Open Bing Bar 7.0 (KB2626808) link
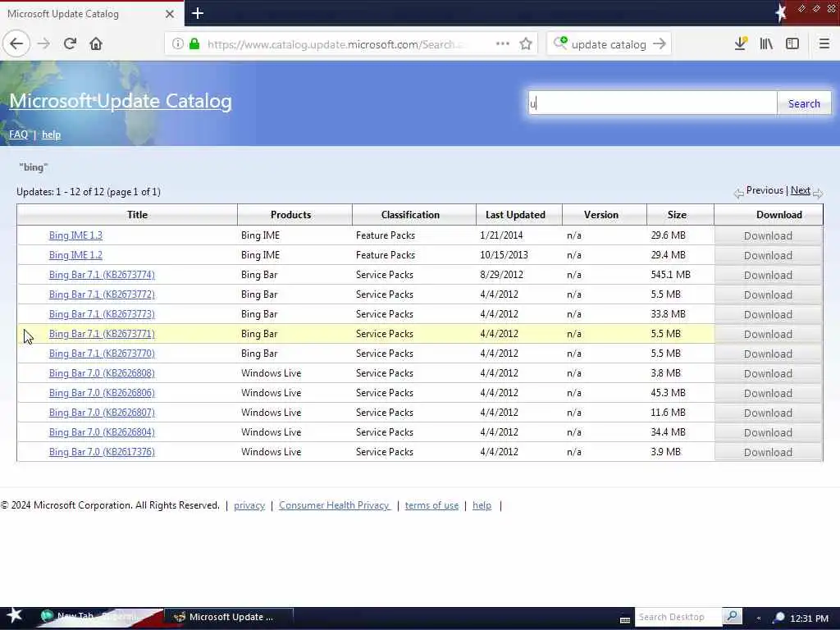This screenshot has width=840, height=630. click(x=102, y=373)
